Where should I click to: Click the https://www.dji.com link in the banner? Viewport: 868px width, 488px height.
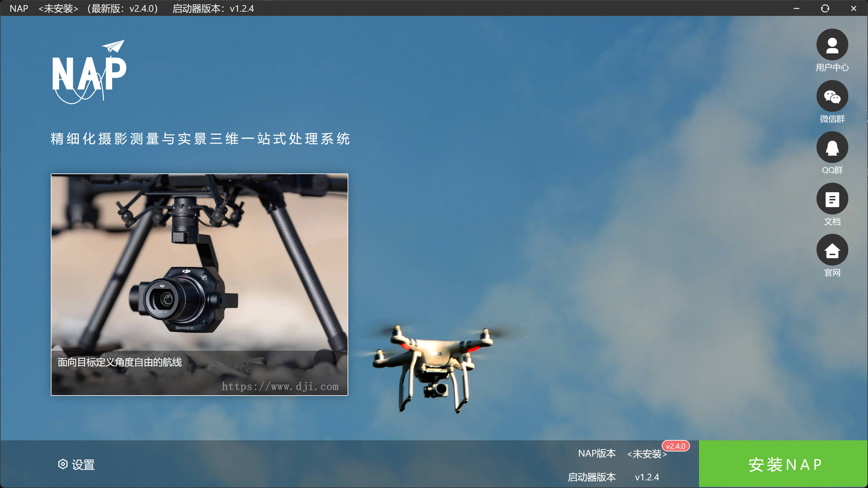click(280, 386)
